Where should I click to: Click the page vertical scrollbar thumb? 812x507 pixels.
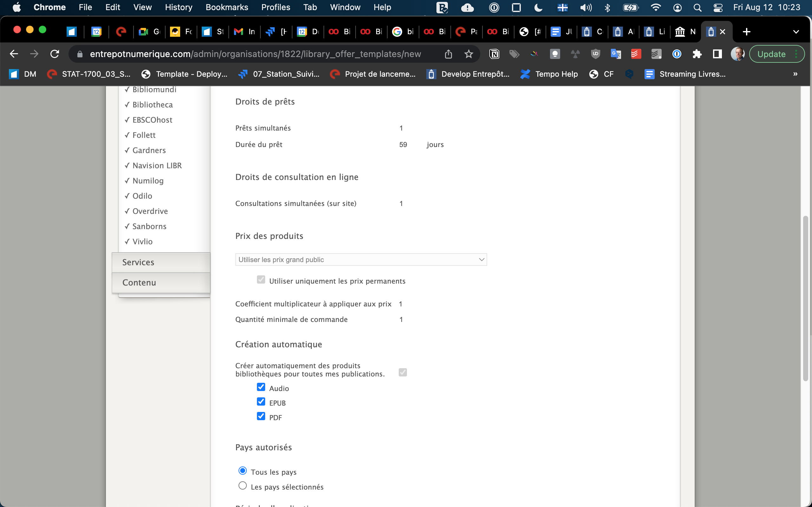pos(805,298)
